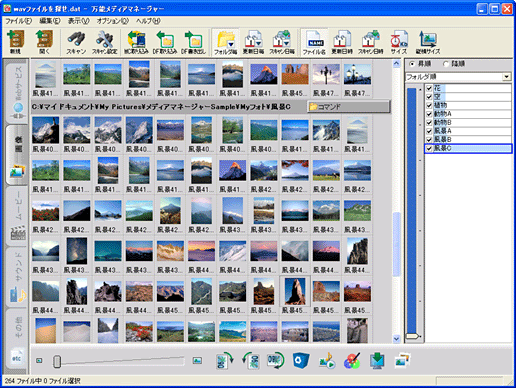Click the DF書き出し export icon
The image size is (516, 388).
click(193, 42)
